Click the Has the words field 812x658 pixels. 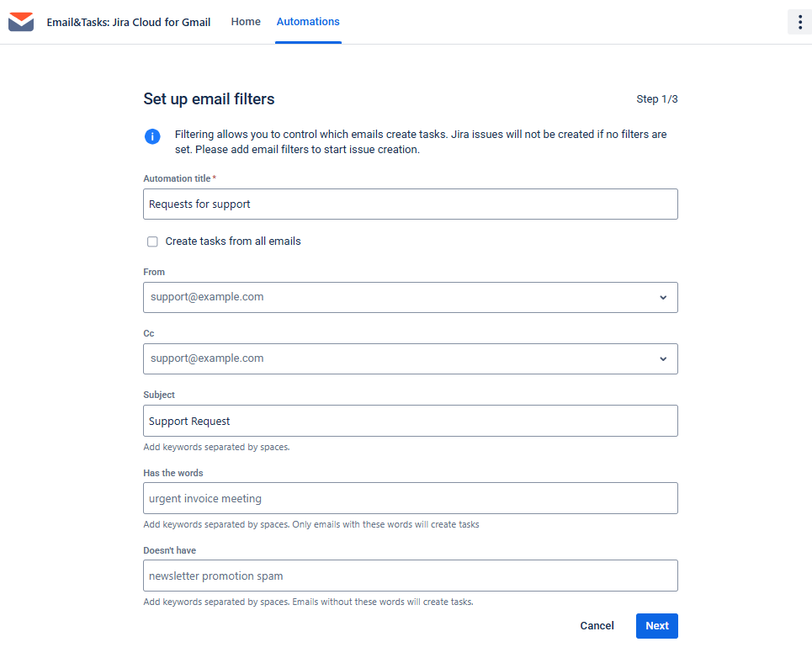410,498
